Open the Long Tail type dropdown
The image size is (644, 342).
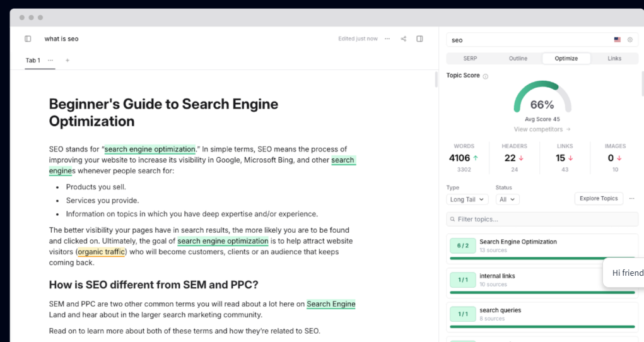(x=467, y=199)
